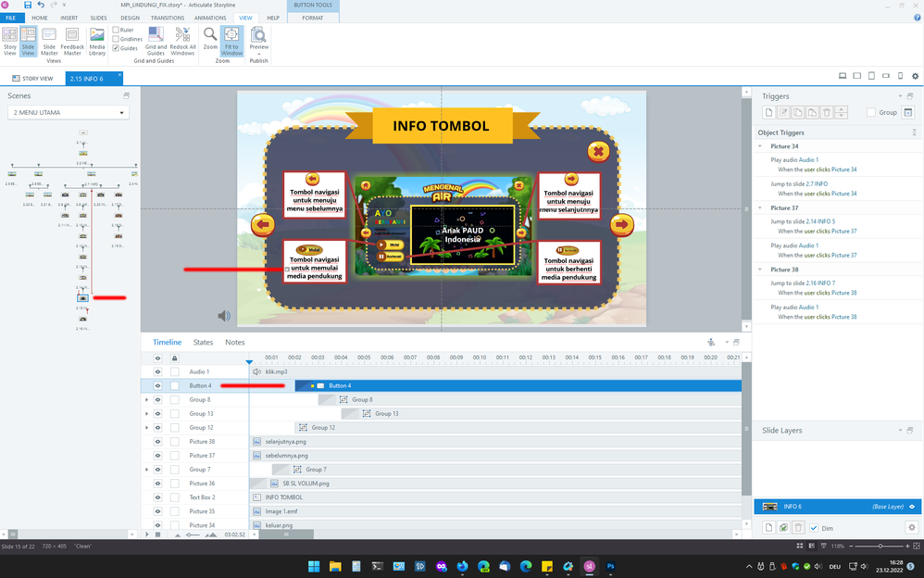Adjust the zoom slider in the status bar
The width and height of the screenshot is (924, 578).
pos(880,547)
